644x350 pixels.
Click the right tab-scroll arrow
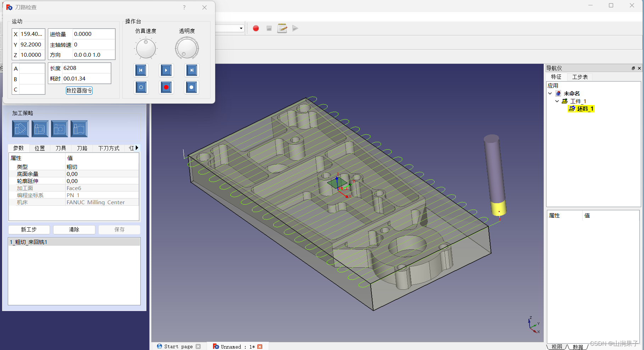[137, 148]
